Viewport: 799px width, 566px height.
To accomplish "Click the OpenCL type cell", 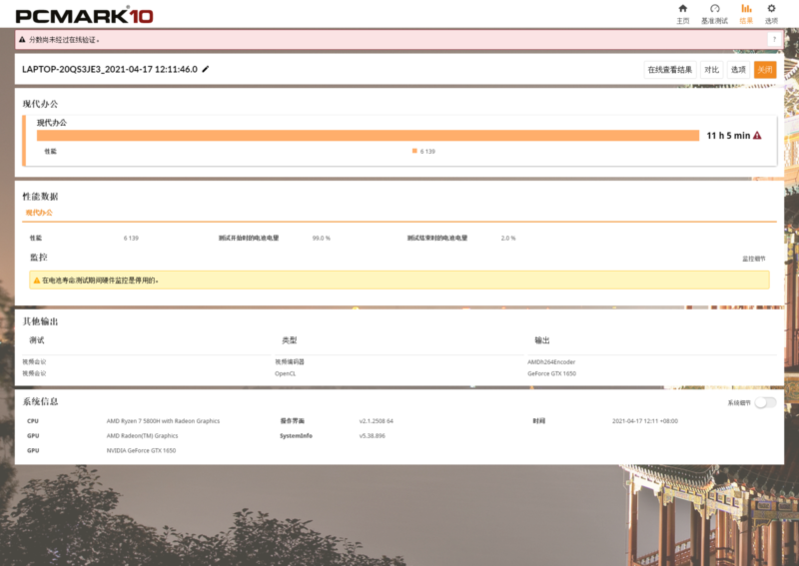I will click(x=285, y=373).
